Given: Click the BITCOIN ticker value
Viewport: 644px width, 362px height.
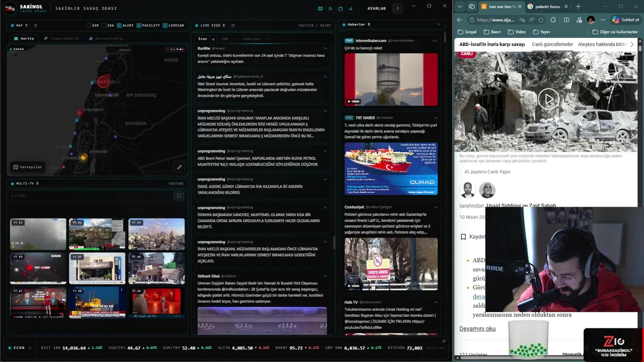Looking at the screenshot, I should (x=415, y=348).
